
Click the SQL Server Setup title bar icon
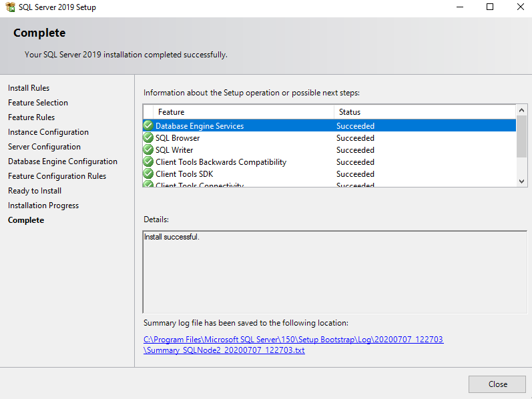pyautogui.click(x=9, y=7)
